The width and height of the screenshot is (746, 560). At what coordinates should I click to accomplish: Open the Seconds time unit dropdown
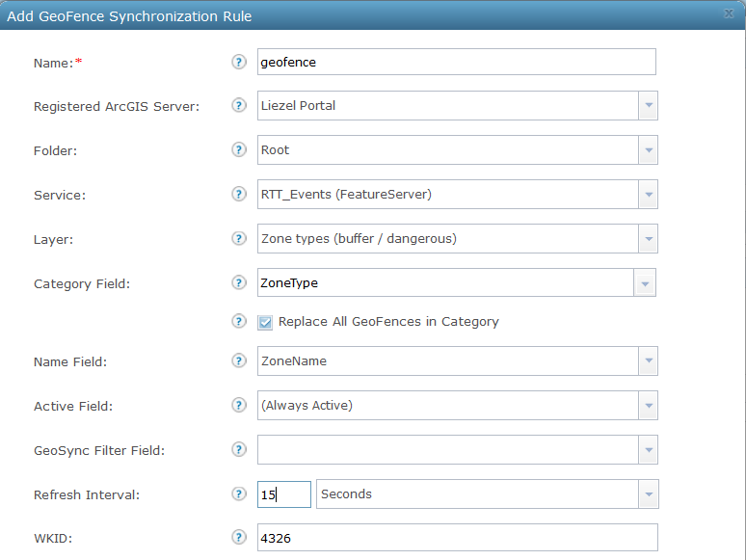[648, 494]
